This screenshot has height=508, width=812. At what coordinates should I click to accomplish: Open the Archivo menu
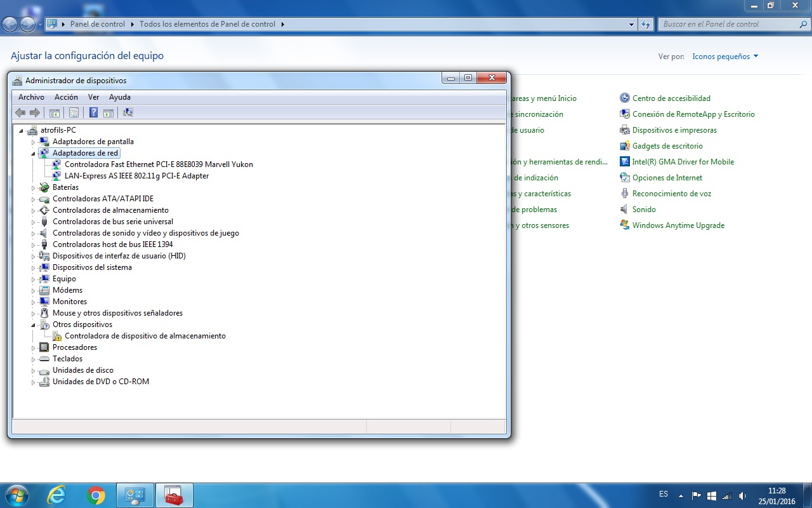(31, 97)
